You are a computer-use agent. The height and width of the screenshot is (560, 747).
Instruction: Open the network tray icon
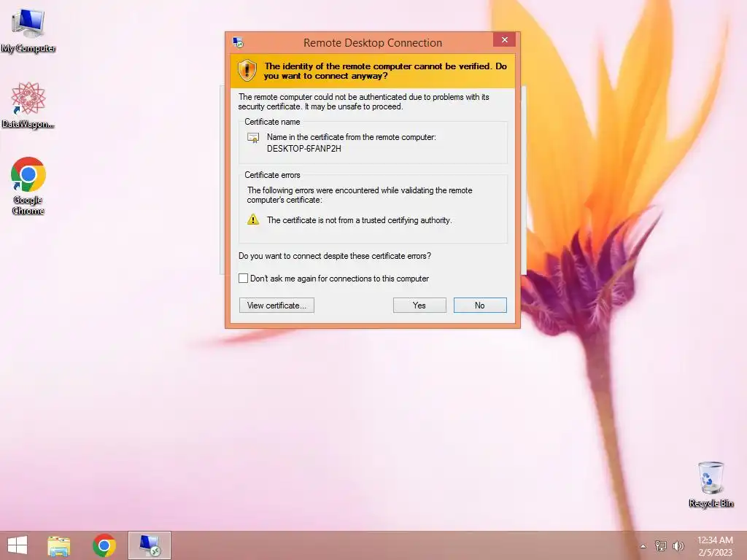point(660,546)
